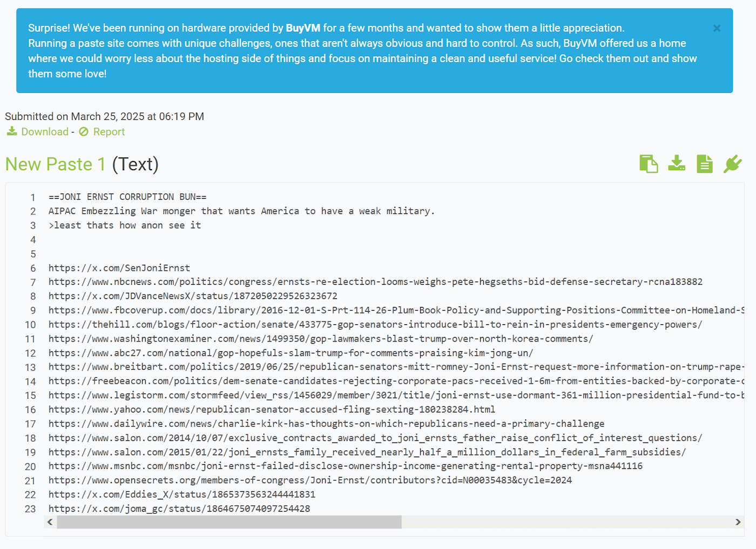The image size is (756, 549).
Task: Click the yahoo.com news URL line
Action: (272, 410)
